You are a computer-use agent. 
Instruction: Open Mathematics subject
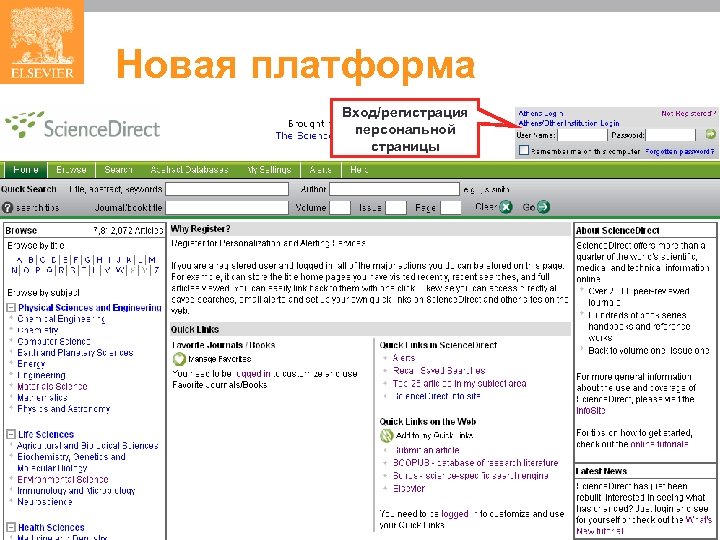click(x=42, y=398)
